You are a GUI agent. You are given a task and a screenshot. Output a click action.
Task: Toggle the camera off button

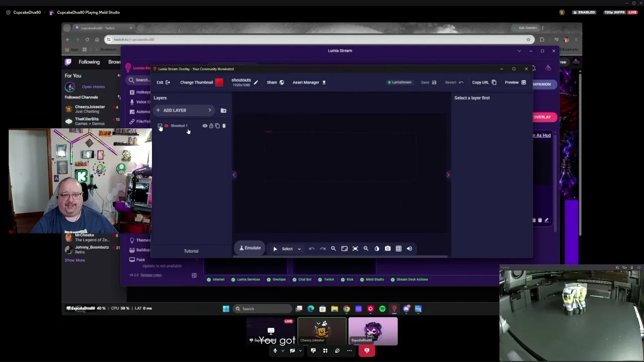coord(292,350)
